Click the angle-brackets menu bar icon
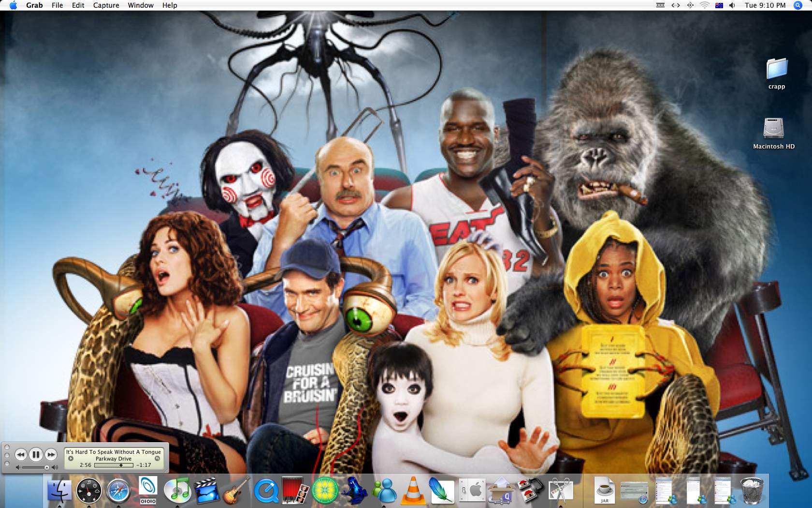Screen dimensions: 812x508 tap(676, 5)
